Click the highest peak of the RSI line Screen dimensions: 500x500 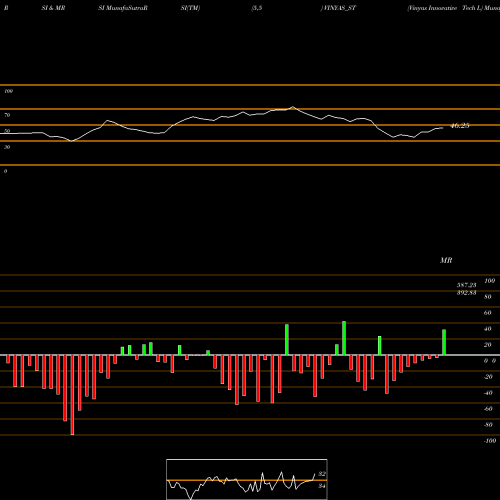click(293, 107)
